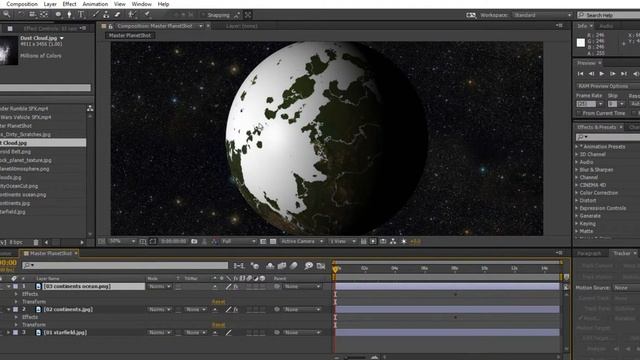This screenshot has height=360, width=640.
Task: Play the preview
Action: tap(602, 74)
